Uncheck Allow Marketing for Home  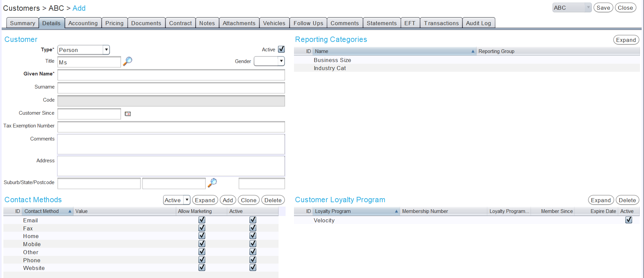point(202,236)
